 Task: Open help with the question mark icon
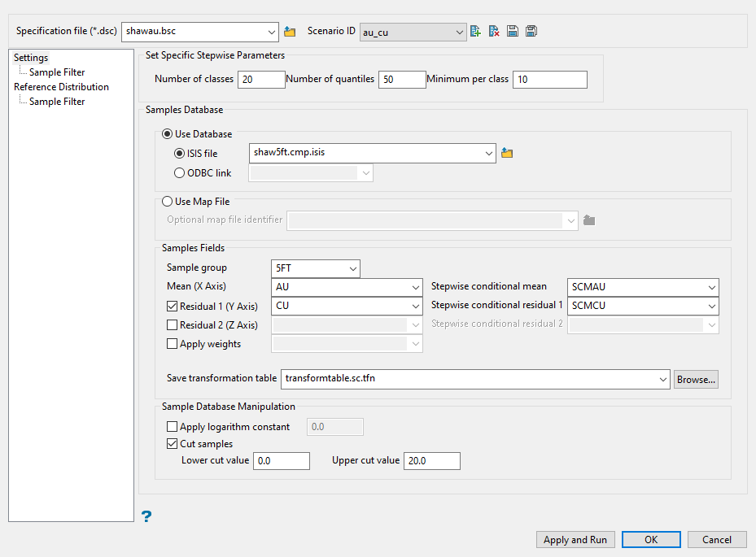(x=146, y=516)
